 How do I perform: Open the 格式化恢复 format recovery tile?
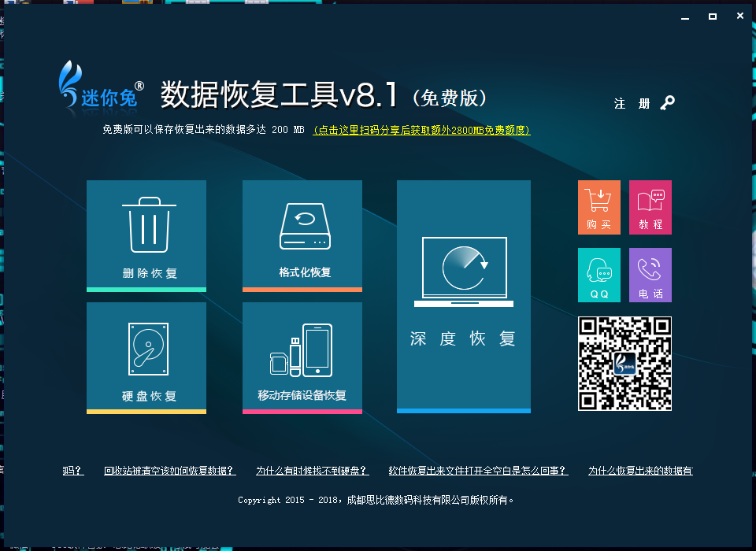coord(302,235)
